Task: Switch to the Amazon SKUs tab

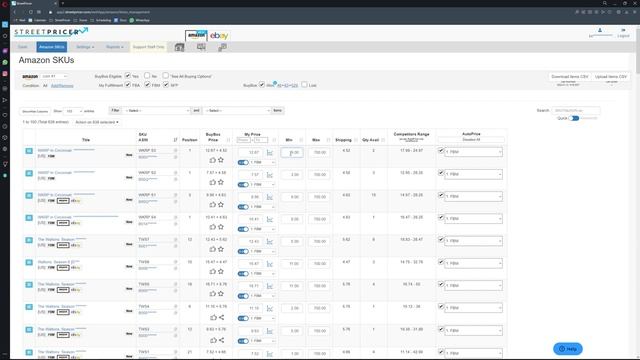Action: pos(52,47)
